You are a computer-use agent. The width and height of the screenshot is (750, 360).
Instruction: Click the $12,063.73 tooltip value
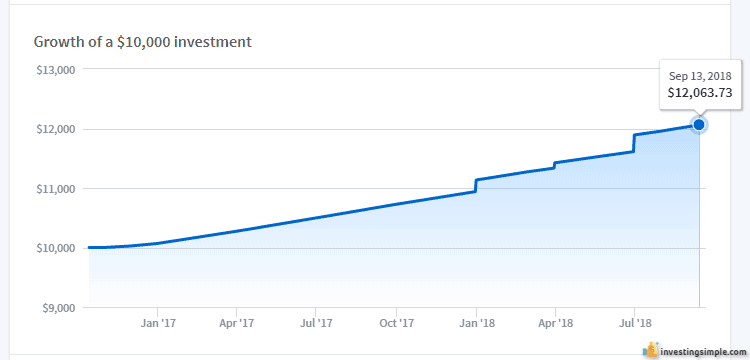(x=700, y=92)
